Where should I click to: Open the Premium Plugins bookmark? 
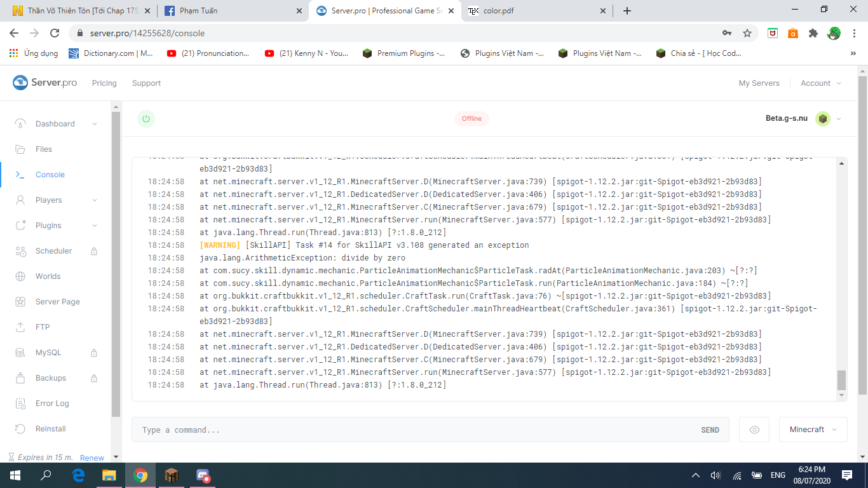pos(403,53)
